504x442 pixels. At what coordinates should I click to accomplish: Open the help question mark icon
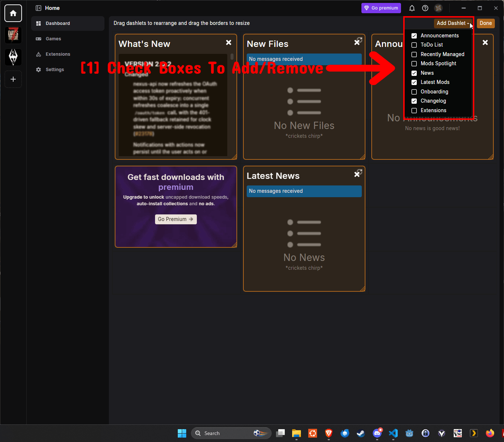425,8
